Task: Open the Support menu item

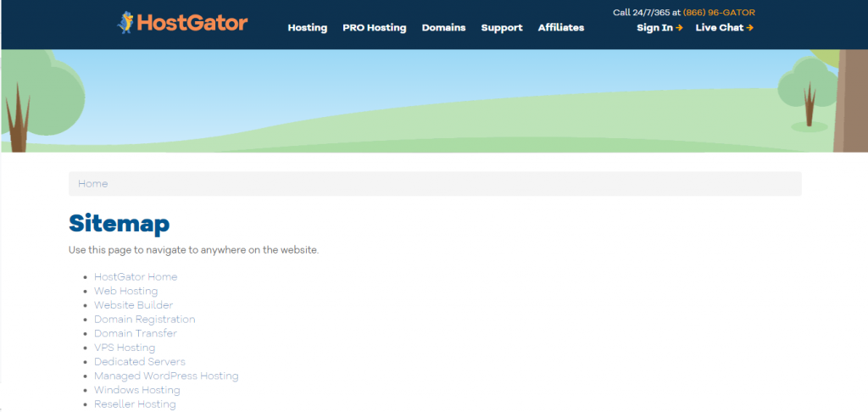Action: tap(502, 28)
